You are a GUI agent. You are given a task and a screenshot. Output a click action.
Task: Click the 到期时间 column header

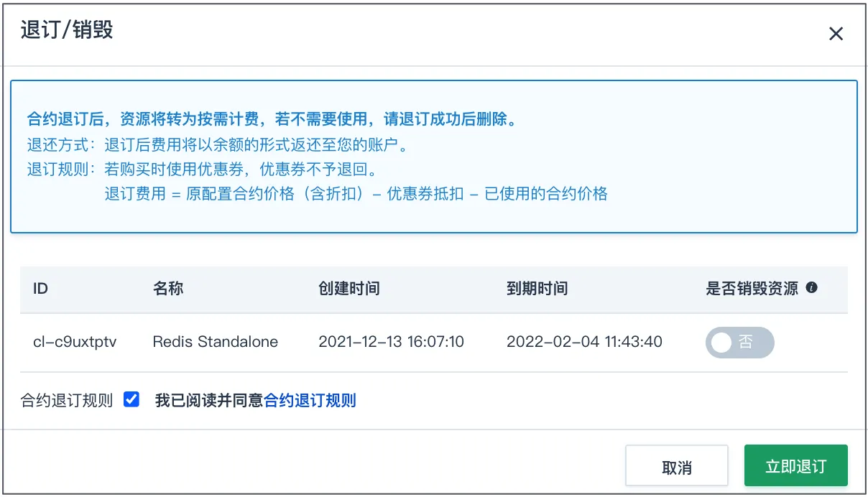point(537,289)
